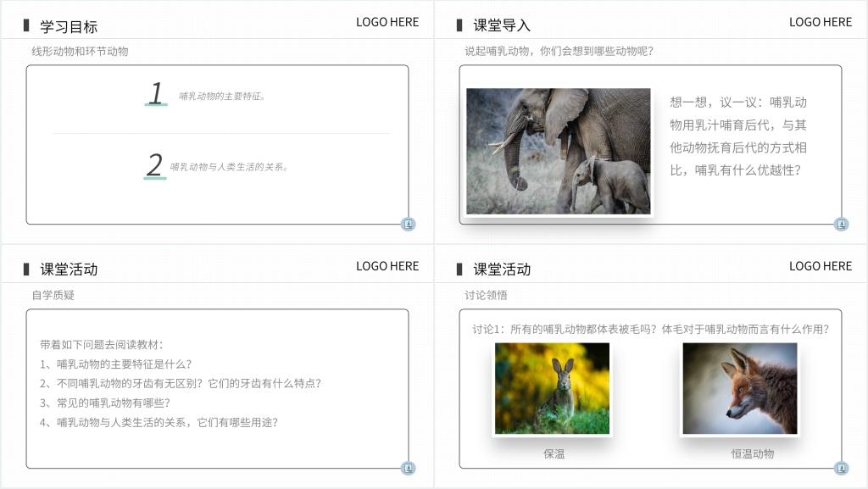Select the large number 2 graphic
This screenshot has height=489, width=868.
pyautogui.click(x=154, y=165)
